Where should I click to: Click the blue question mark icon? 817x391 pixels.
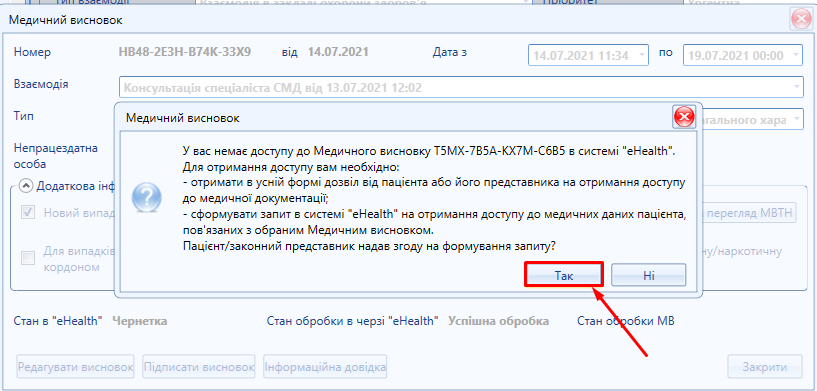[146, 198]
